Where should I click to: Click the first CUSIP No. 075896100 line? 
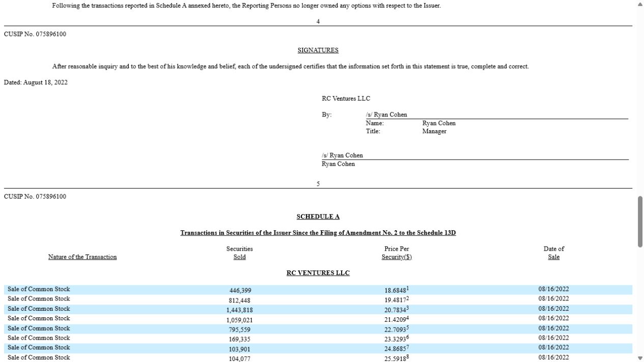(x=35, y=34)
